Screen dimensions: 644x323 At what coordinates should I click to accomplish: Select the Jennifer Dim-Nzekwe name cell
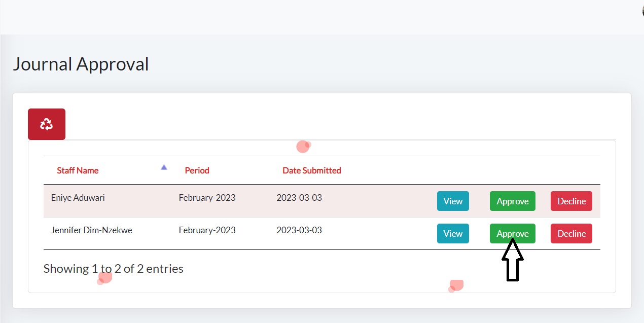[91, 230]
